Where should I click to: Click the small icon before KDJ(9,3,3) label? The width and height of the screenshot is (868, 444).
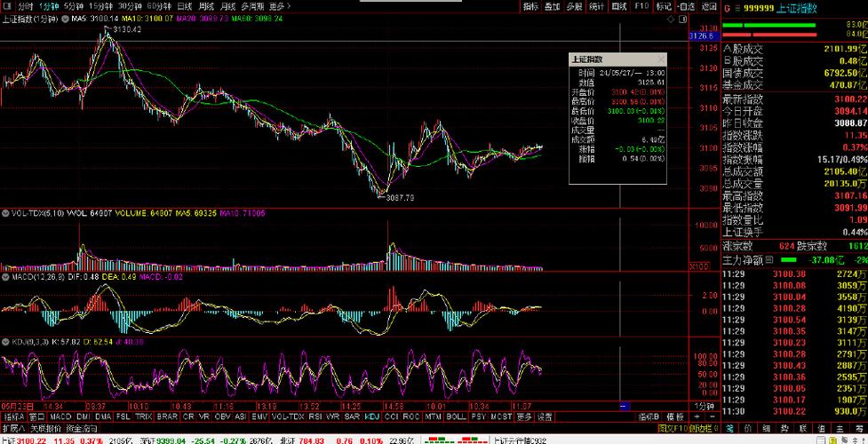click(5, 340)
